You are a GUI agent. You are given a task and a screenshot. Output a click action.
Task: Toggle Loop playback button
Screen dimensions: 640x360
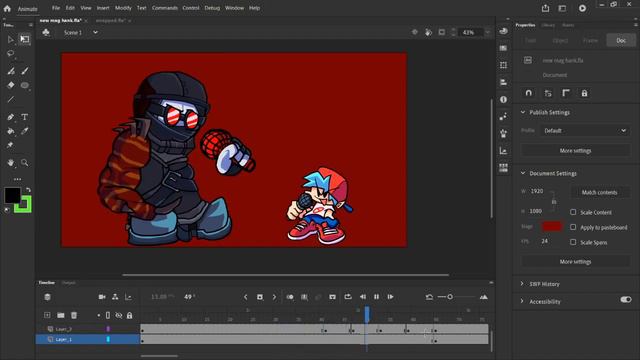(348, 297)
